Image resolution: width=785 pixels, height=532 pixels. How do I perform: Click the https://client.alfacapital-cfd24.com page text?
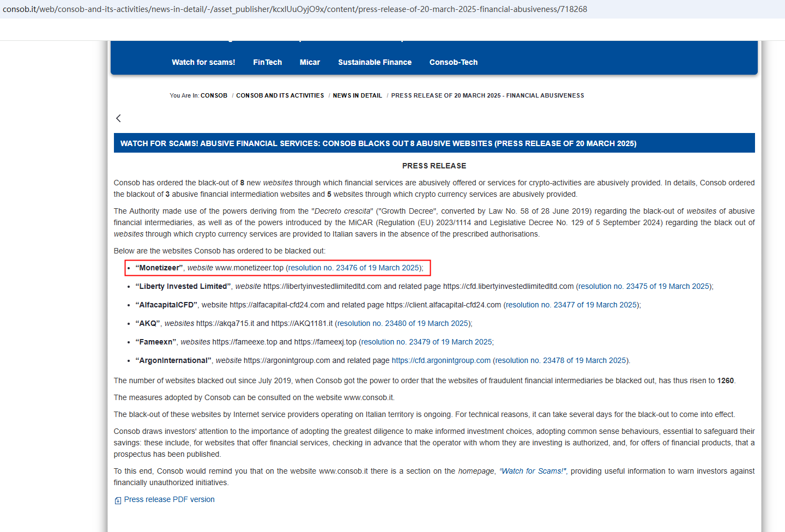pyautogui.click(x=444, y=305)
